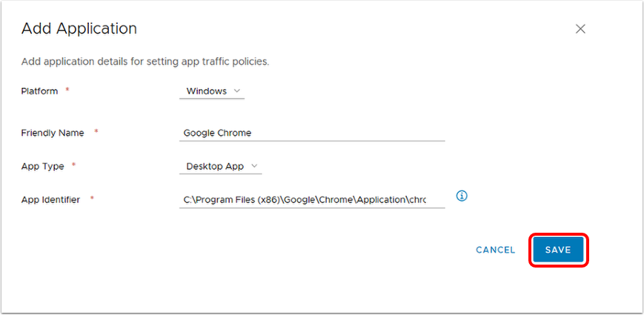The height and width of the screenshot is (315, 644).
Task: Open the Platform dropdown showing Windows
Action: (x=211, y=91)
